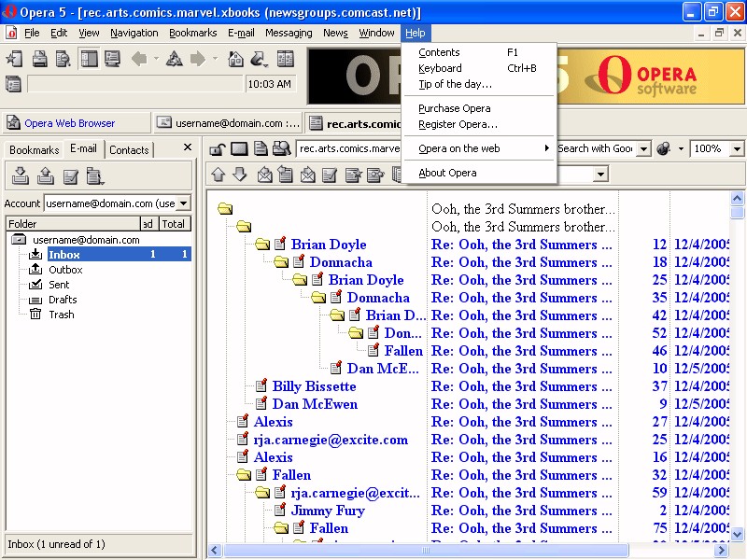
Task: Toggle the open padlock icon in the news toolbar
Action: (218, 149)
